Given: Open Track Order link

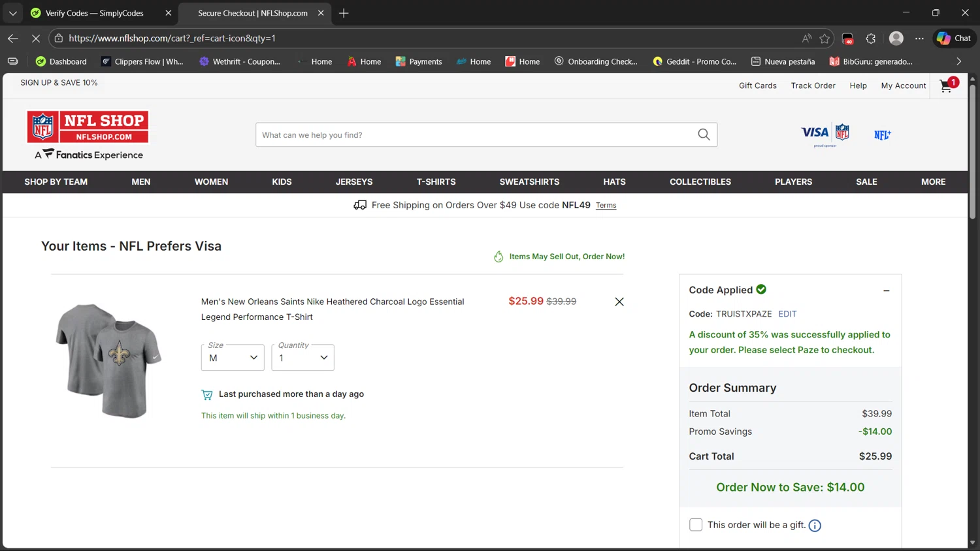Looking at the screenshot, I should click(813, 86).
